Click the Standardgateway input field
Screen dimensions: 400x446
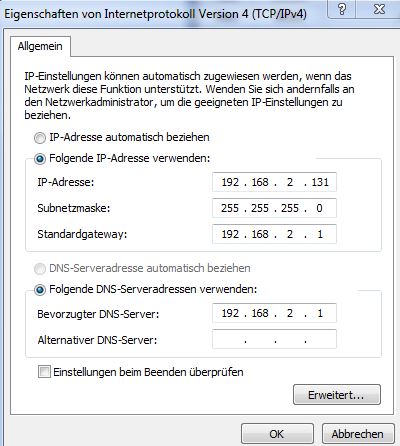pos(274,234)
